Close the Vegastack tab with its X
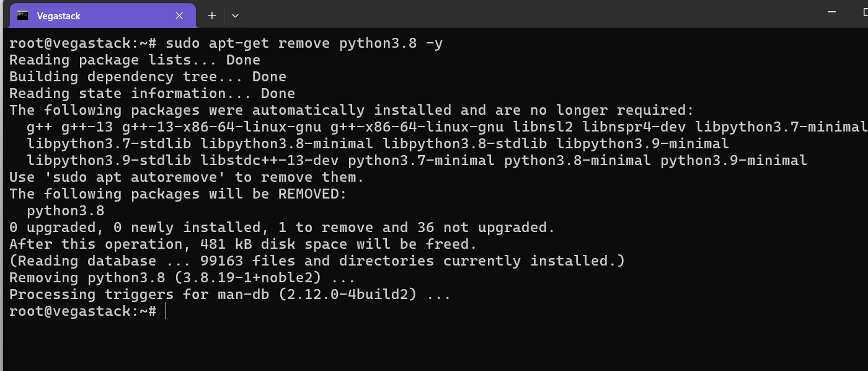Screen dimensions: 868x371 pyautogui.click(x=179, y=16)
